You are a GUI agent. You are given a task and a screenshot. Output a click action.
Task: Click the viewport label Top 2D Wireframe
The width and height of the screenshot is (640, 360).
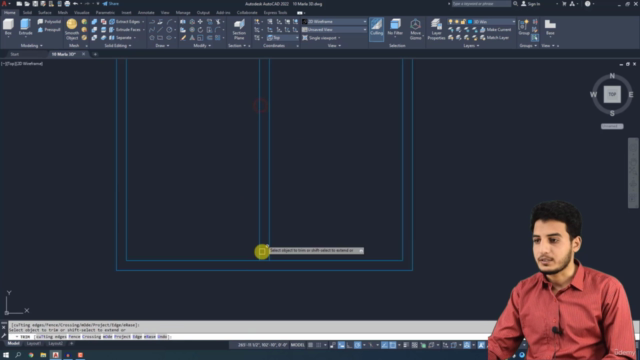[22, 64]
